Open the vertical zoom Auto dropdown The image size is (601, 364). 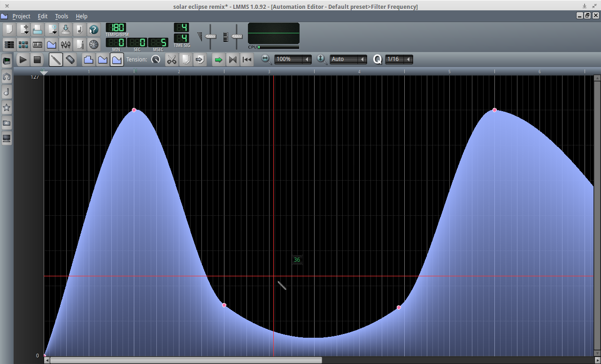coord(348,59)
